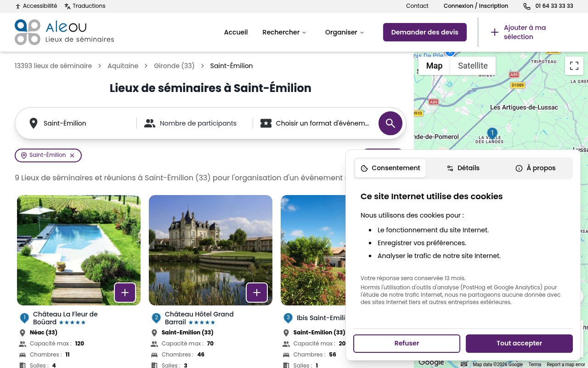Click Chambres 46 of Grand Barrail
Image resolution: width=588 pixels, height=368 pixels.
[183, 355]
